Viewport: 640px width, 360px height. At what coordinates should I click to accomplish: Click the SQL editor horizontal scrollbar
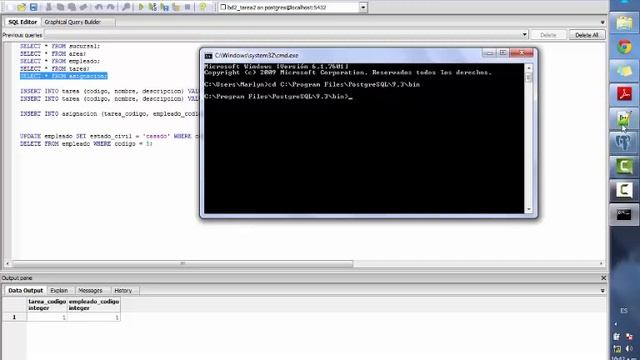[182, 264]
